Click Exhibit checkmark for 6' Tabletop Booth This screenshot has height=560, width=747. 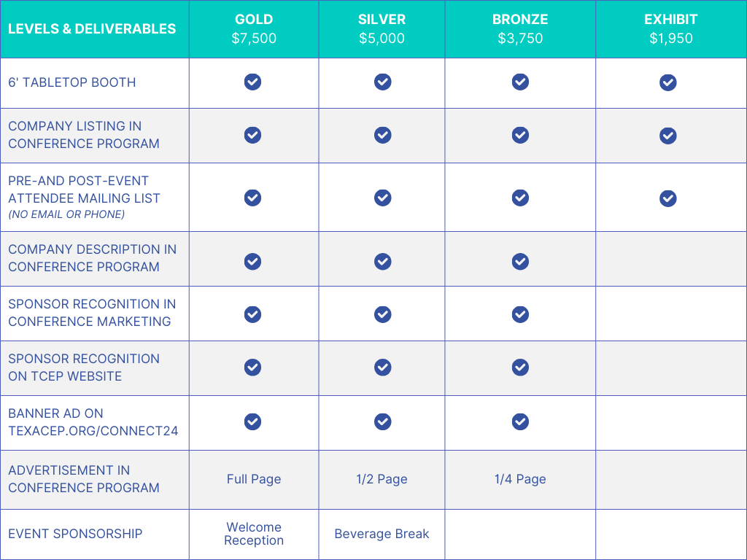tap(668, 83)
